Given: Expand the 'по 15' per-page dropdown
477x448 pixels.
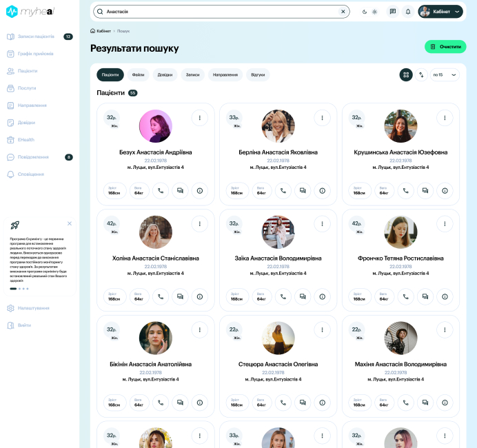Looking at the screenshot, I should (445, 74).
